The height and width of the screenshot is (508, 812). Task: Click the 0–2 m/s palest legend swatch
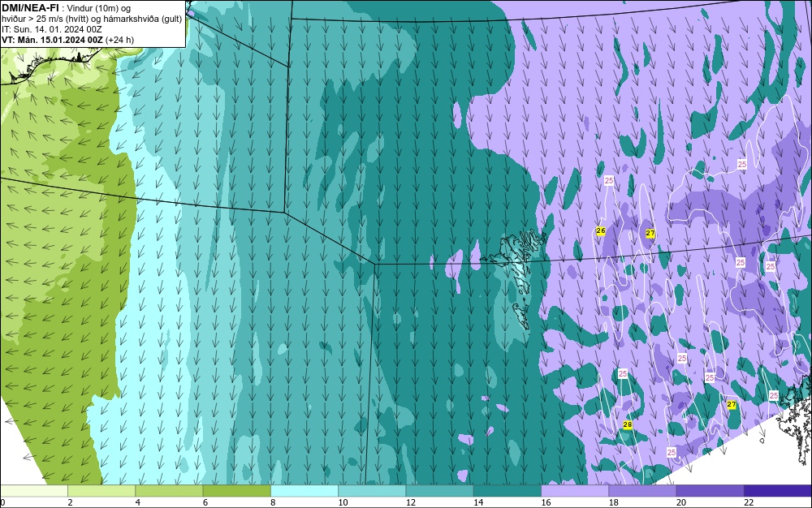(33, 491)
